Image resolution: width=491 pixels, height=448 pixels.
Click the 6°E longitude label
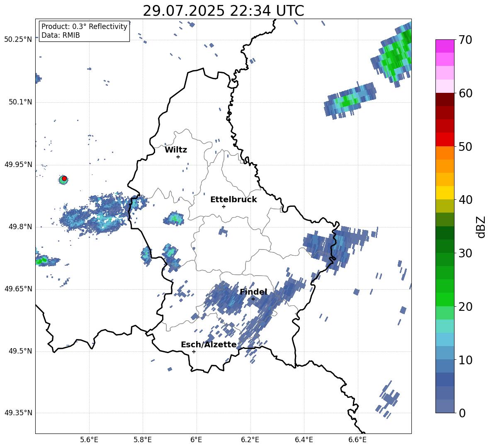pyautogui.click(x=196, y=440)
